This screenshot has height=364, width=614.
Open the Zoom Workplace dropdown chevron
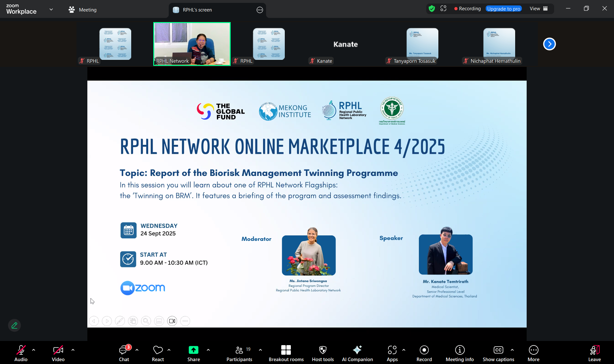(51, 9)
